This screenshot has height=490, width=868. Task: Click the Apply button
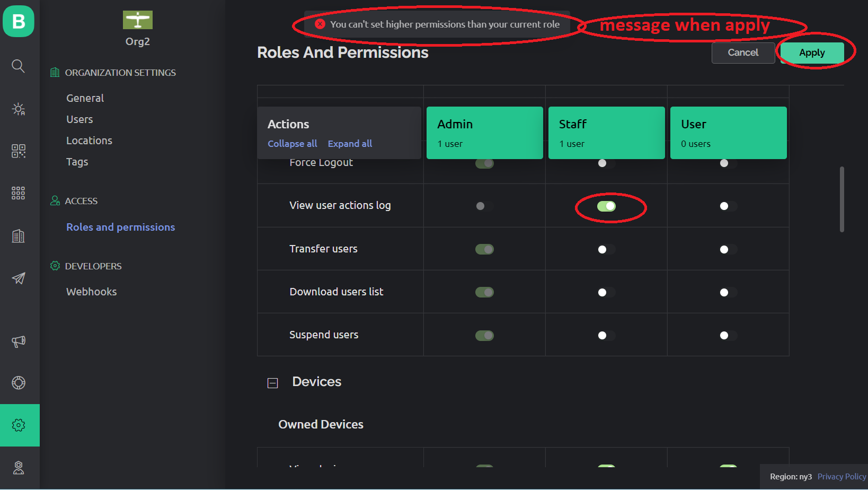(812, 52)
